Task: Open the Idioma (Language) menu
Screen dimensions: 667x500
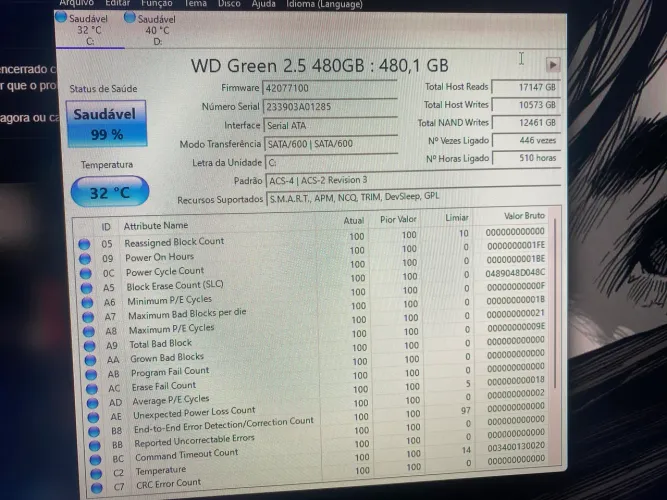Action: tap(324, 4)
